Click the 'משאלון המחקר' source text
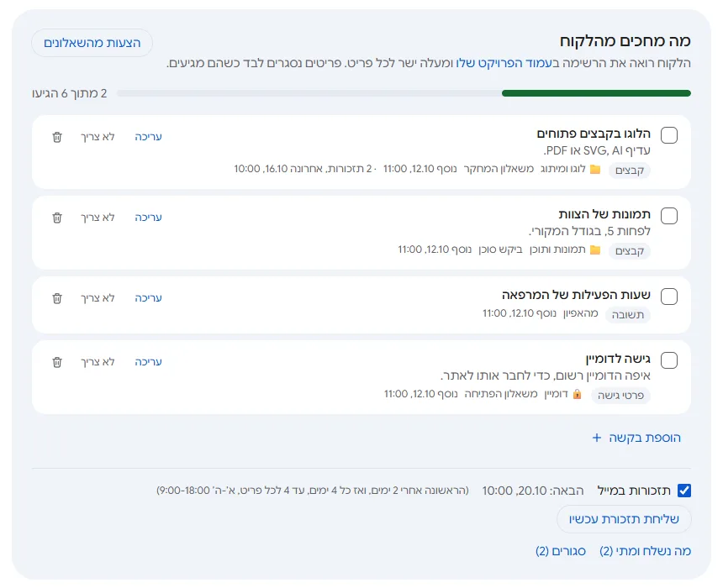Screen dimensions: 723x588 499,169
